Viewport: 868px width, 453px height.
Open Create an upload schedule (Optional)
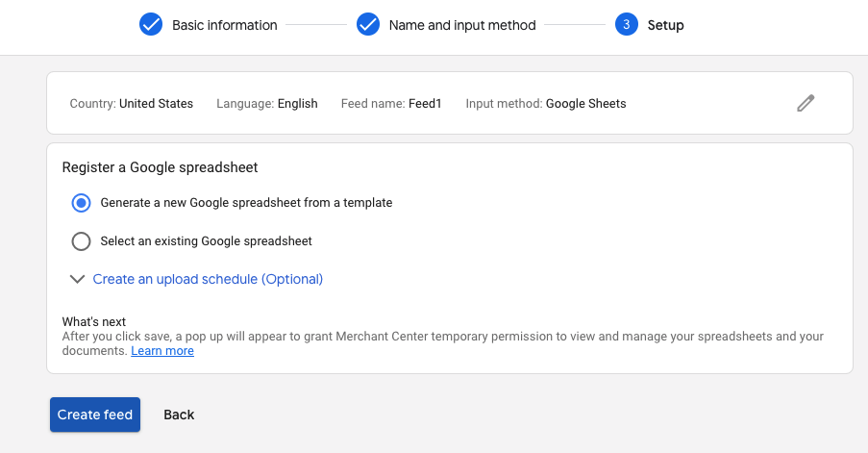[208, 279]
